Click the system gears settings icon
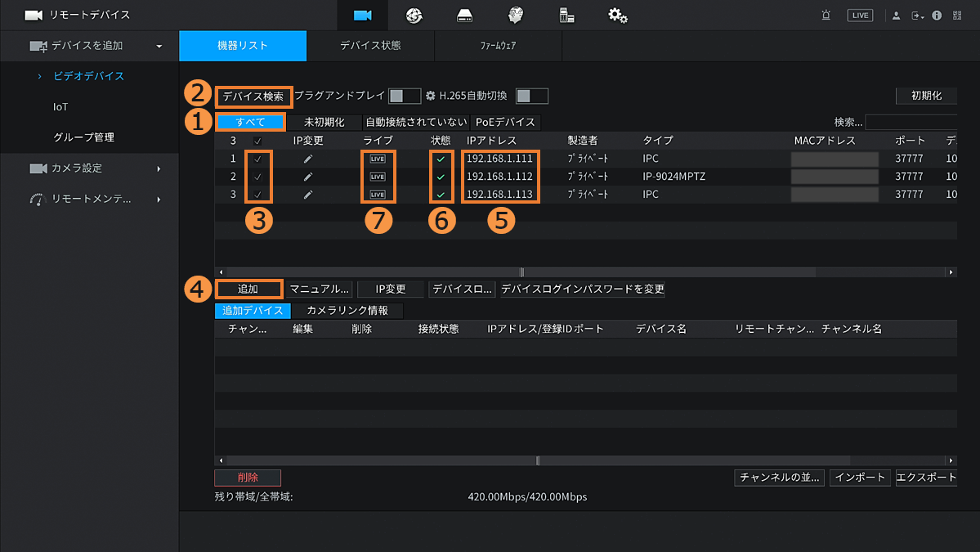This screenshot has width=980, height=552. (618, 16)
